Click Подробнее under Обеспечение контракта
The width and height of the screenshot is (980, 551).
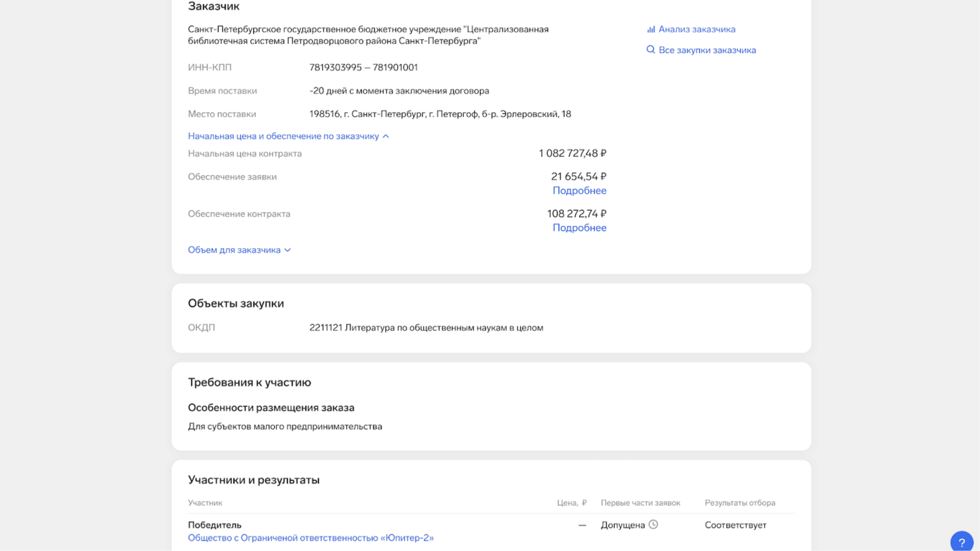(579, 228)
